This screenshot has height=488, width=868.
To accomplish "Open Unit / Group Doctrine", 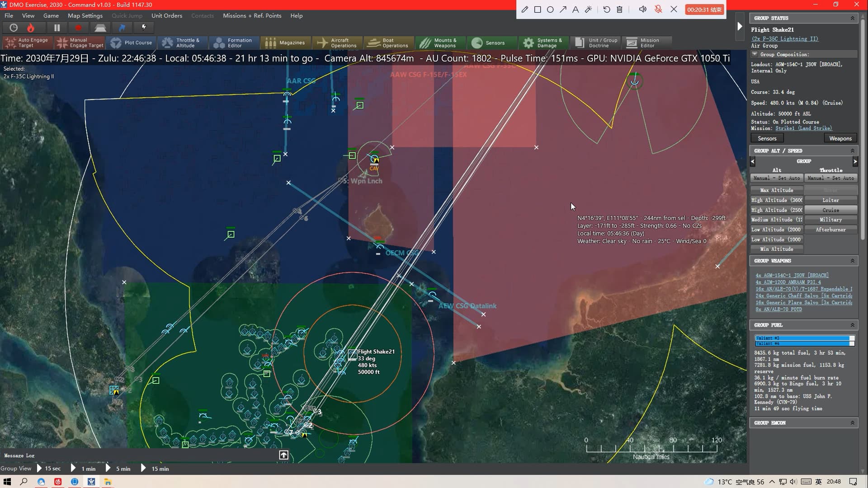I will click(595, 43).
